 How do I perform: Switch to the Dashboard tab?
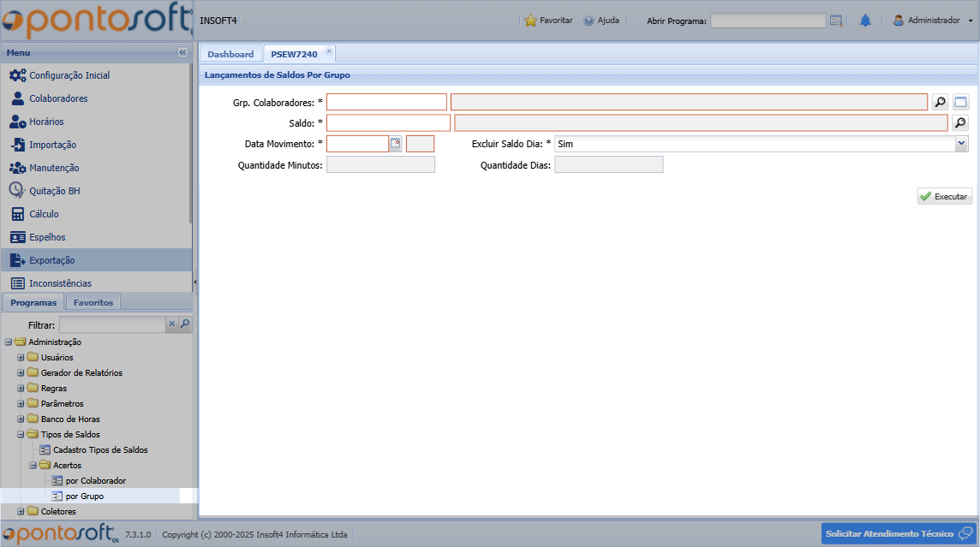(x=230, y=54)
